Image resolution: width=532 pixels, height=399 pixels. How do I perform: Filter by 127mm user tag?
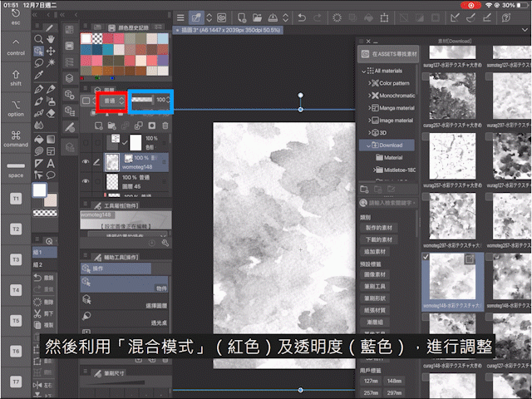[x=371, y=381]
